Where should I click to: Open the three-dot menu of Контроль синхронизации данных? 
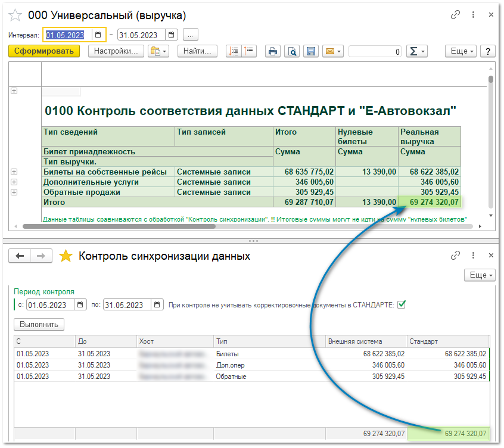coord(473,255)
